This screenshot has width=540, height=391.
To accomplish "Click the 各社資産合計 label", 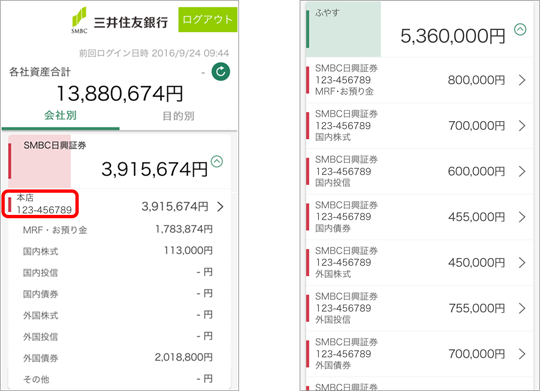I will [40, 72].
